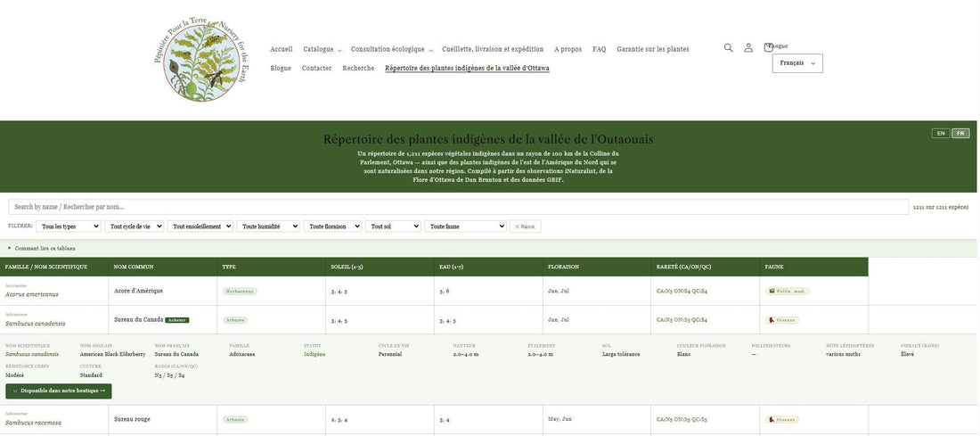This screenshot has width=980, height=436.
Task: Open Répertoire des plantes indigènes nav link
Action: click(467, 68)
